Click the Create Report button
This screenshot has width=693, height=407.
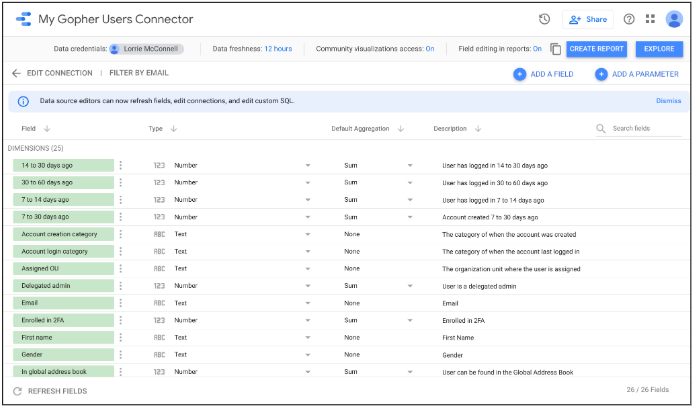tap(597, 49)
